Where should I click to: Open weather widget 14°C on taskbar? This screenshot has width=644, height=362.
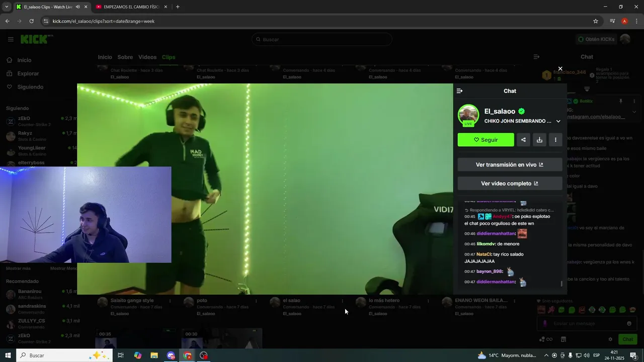[x=507, y=355]
